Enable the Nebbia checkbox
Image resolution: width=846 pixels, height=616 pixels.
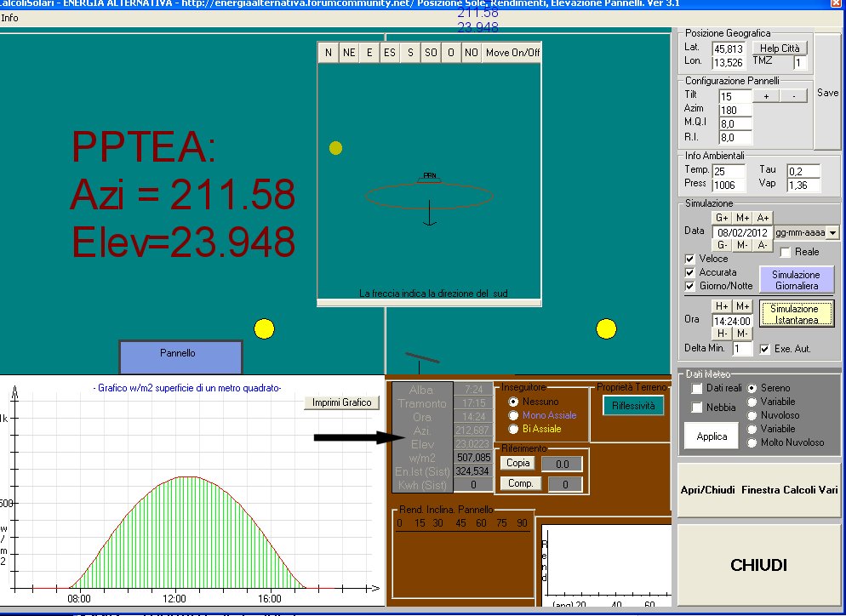pos(697,408)
